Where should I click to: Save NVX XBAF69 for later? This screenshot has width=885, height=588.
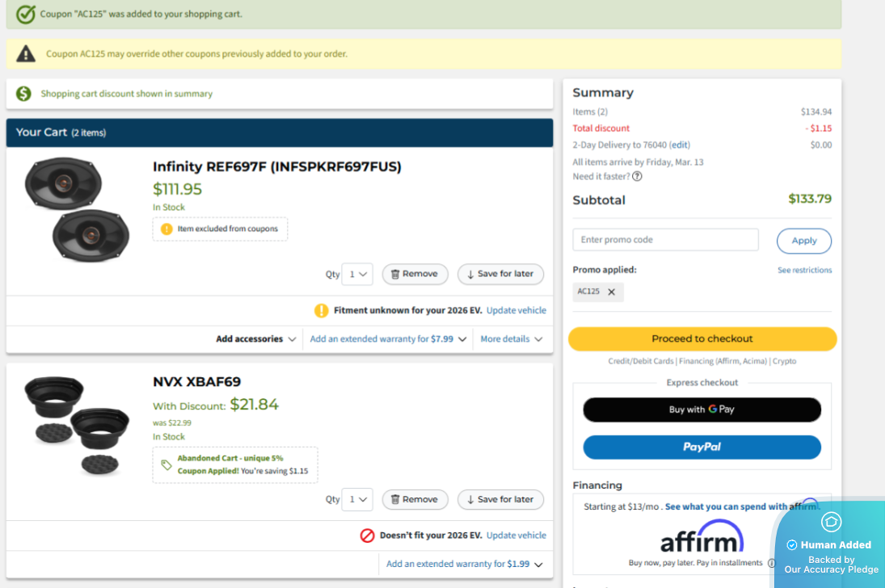coord(500,499)
